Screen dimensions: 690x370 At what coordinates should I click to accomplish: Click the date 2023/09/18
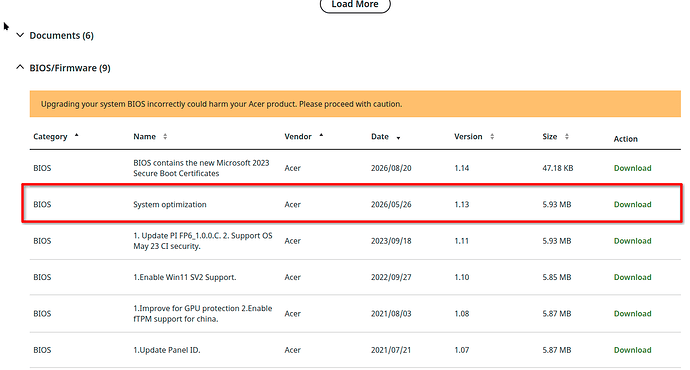[x=391, y=241]
